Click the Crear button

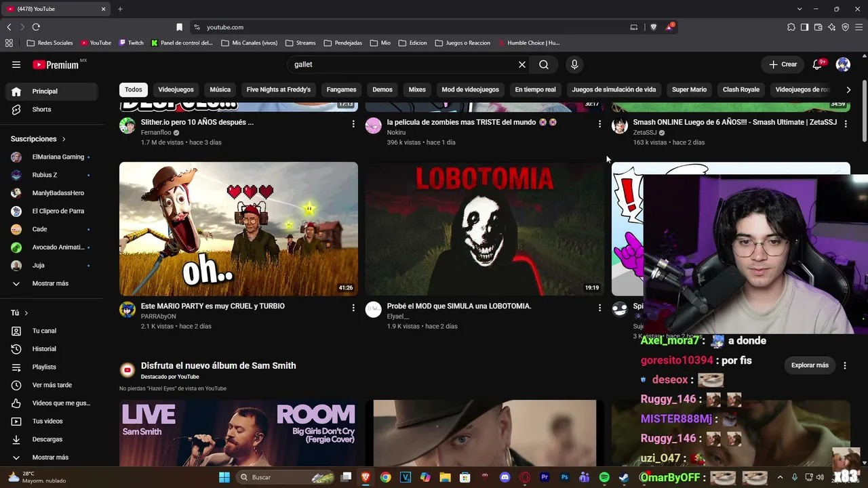click(x=783, y=64)
